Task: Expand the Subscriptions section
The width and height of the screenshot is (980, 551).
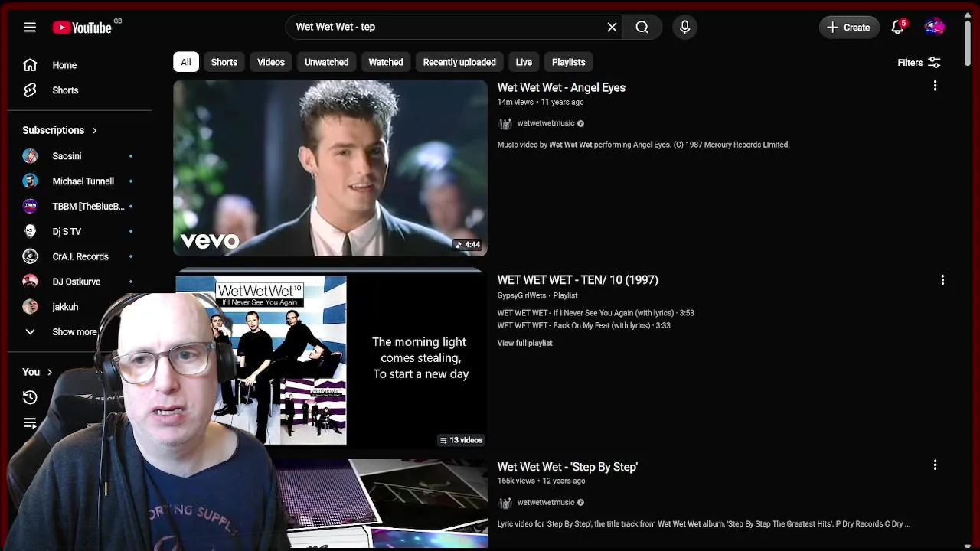Action: (x=60, y=130)
